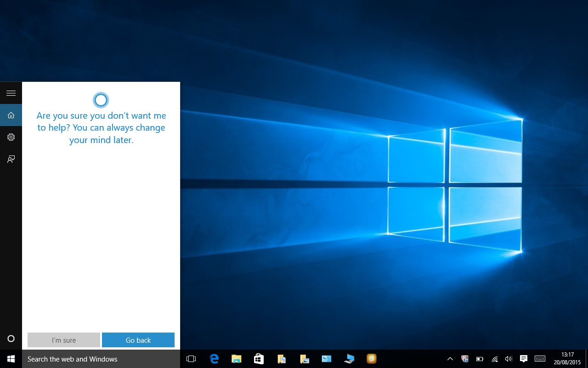Open the Windows Store
The height and width of the screenshot is (368, 588).
point(259,359)
